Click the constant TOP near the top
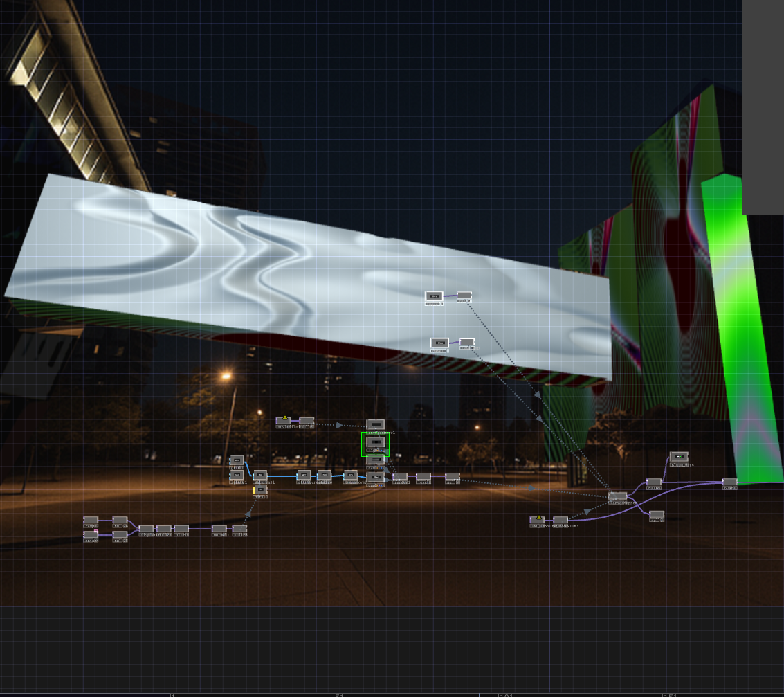 434,296
